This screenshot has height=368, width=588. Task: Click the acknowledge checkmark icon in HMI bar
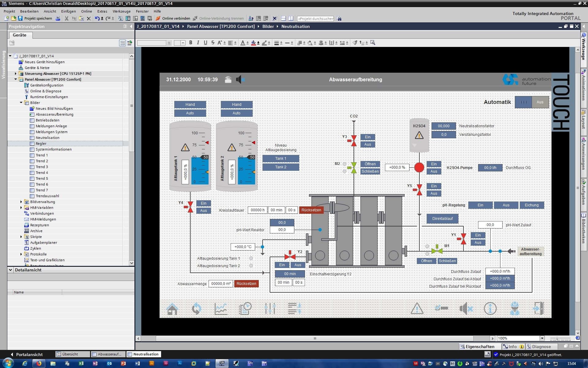441,308
